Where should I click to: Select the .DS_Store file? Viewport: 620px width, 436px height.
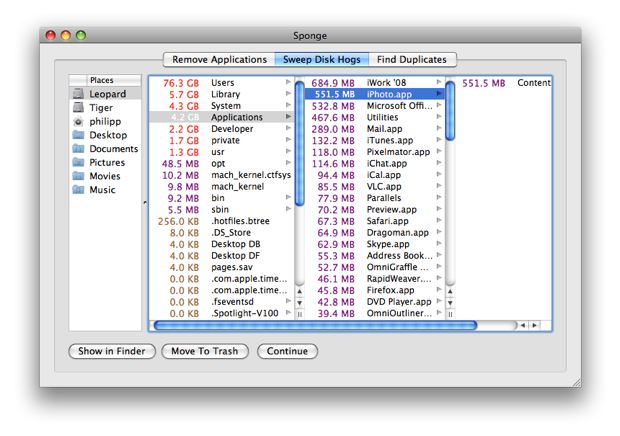tap(221, 232)
